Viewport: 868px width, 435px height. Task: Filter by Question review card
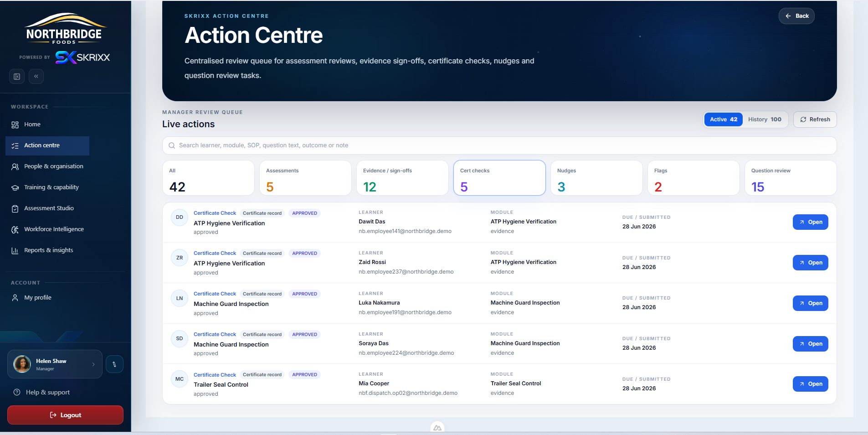(791, 178)
